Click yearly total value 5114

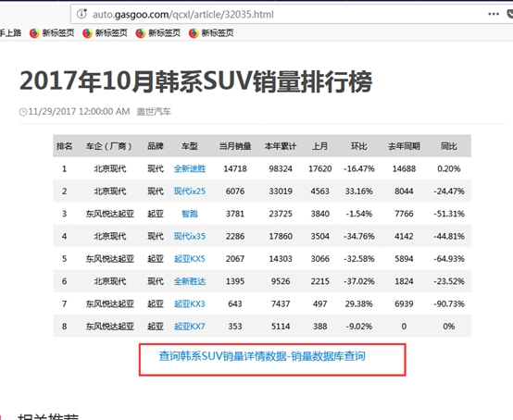(281, 327)
